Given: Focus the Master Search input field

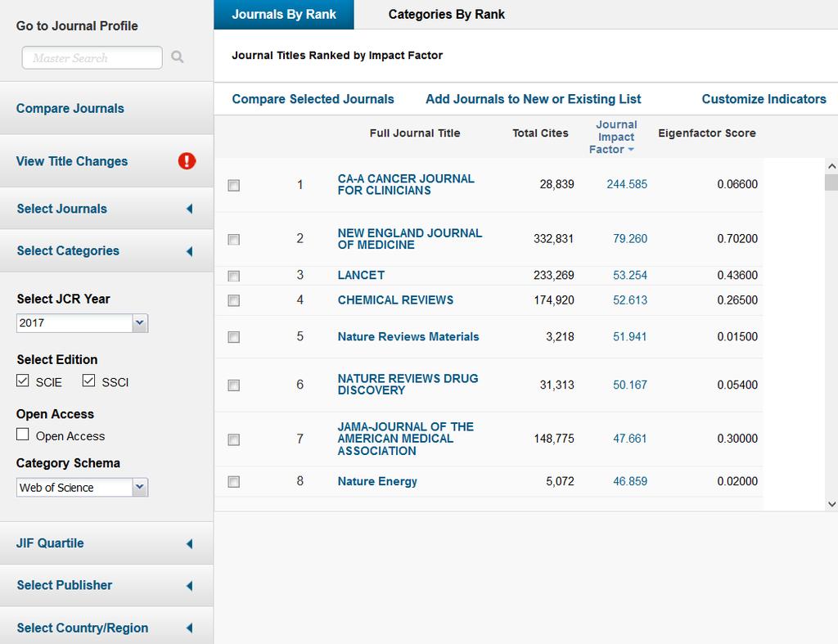Looking at the screenshot, I should (x=92, y=57).
